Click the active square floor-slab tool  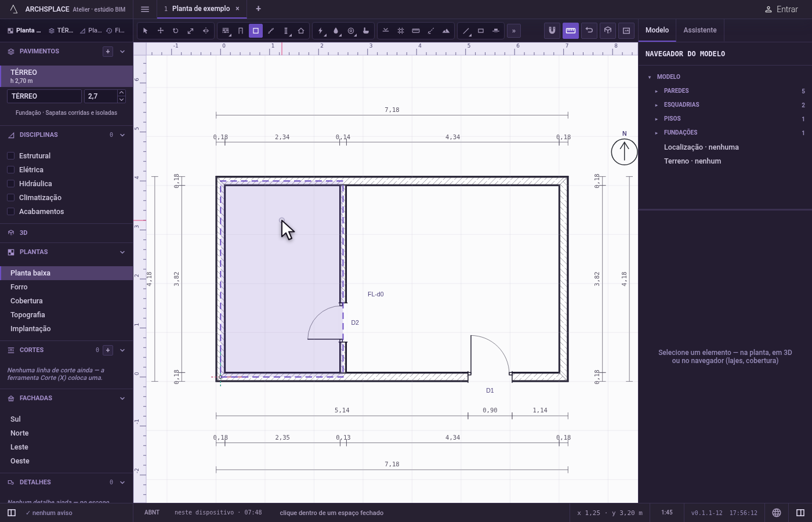pyautogui.click(x=256, y=31)
